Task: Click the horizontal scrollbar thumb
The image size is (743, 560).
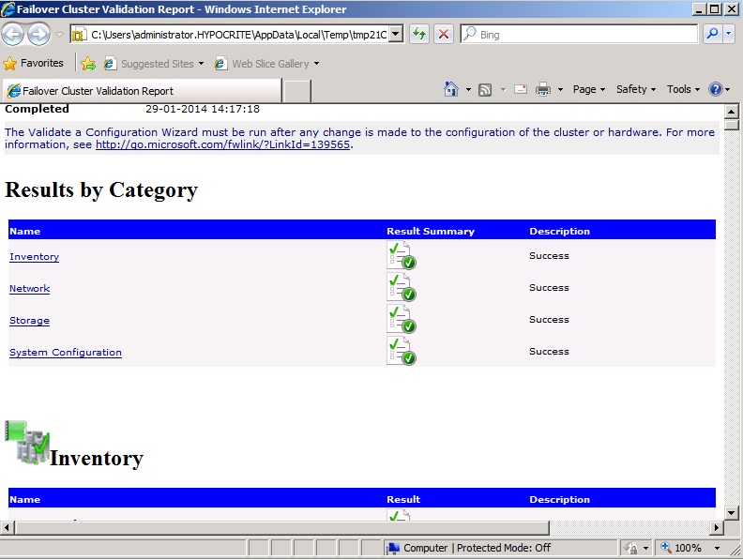Action: point(282,527)
